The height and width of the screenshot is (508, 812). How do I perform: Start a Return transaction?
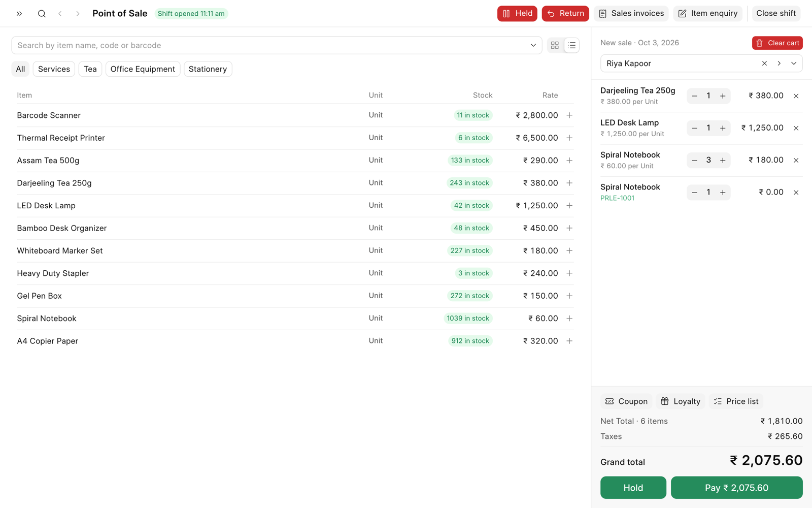(x=565, y=14)
